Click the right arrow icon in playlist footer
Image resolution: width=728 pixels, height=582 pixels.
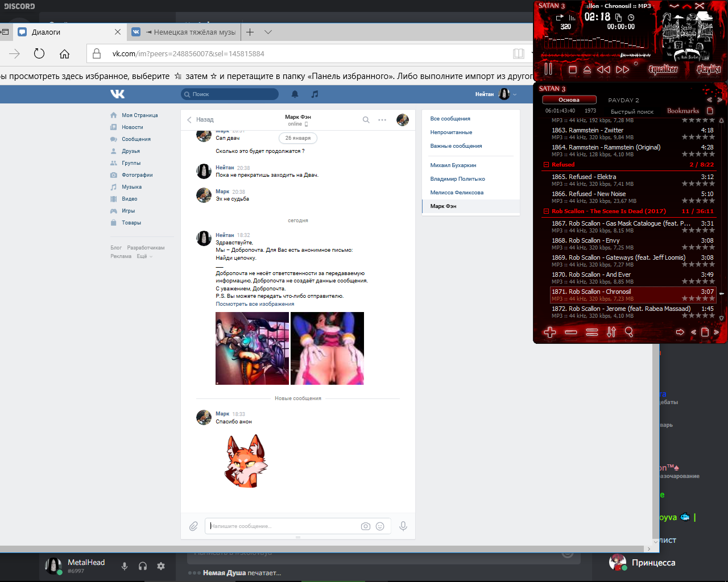680,332
